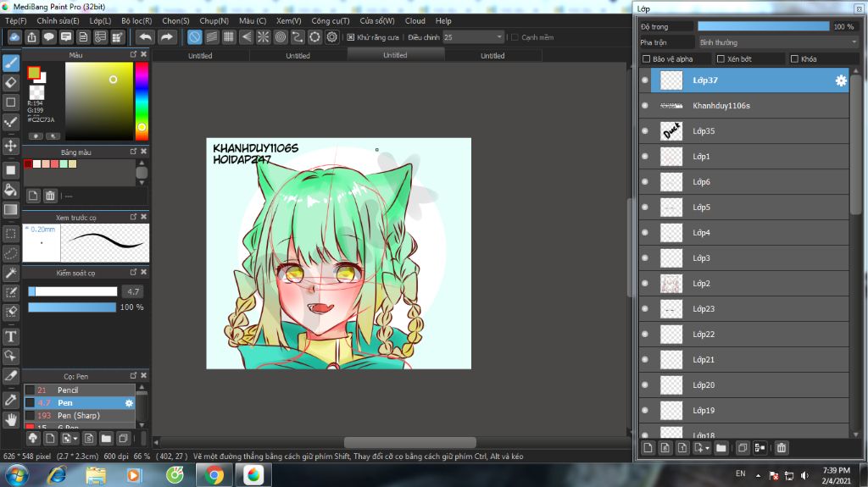Enable Khóa checkbox
868x487 pixels.
pos(794,58)
